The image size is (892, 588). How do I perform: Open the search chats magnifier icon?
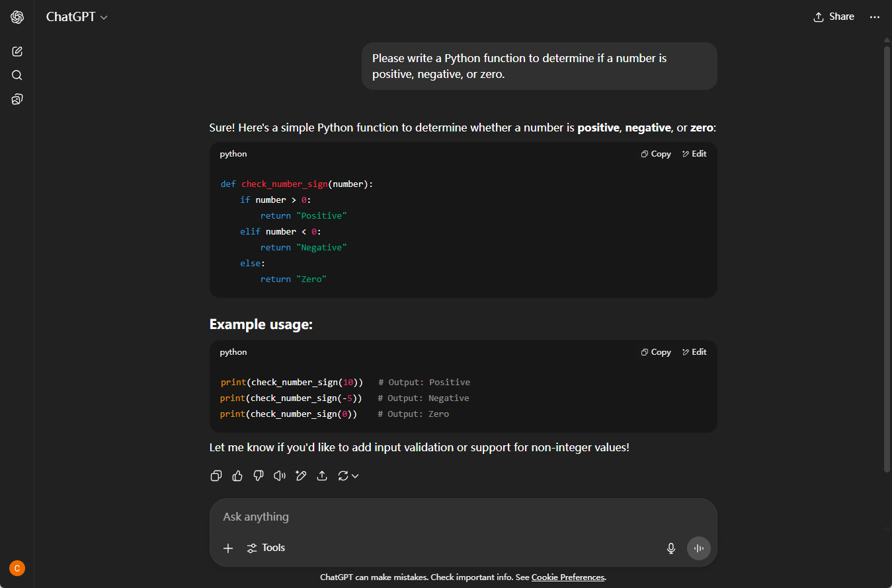tap(17, 75)
